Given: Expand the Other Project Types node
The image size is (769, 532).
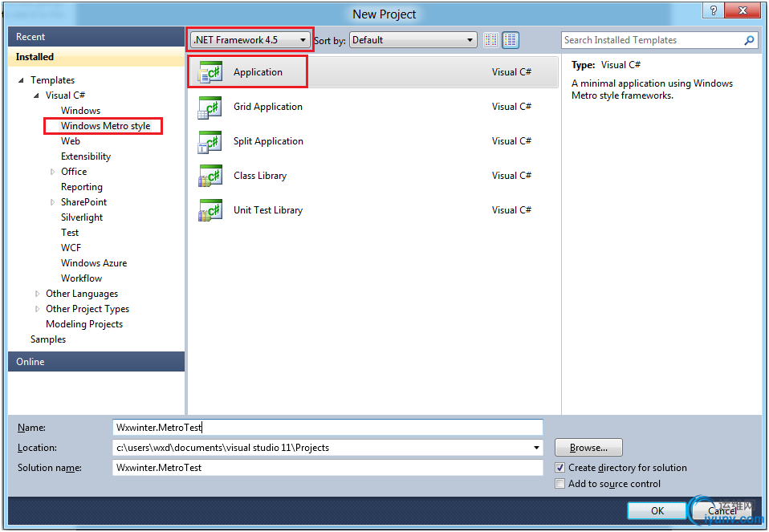Looking at the screenshot, I should click(37, 309).
